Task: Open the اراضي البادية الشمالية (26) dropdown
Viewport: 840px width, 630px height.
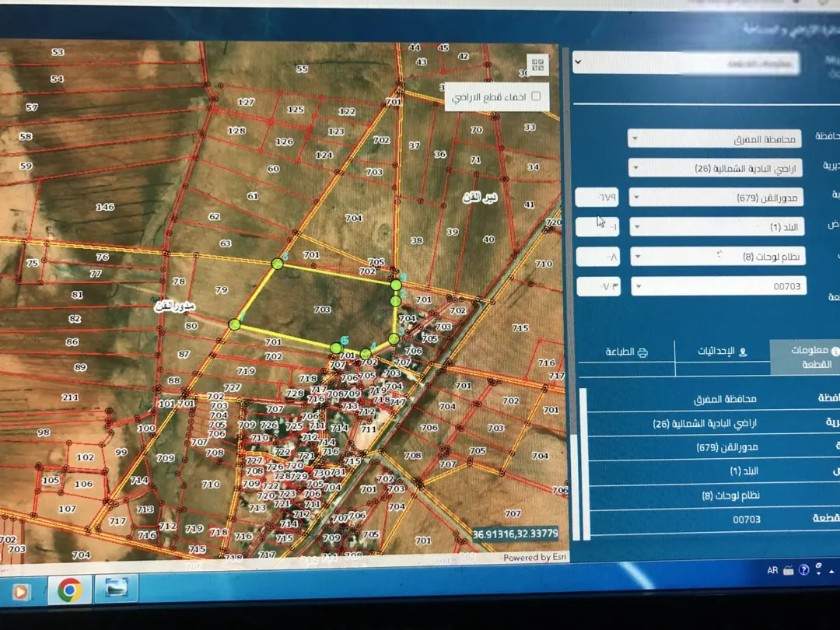Action: 716,168
